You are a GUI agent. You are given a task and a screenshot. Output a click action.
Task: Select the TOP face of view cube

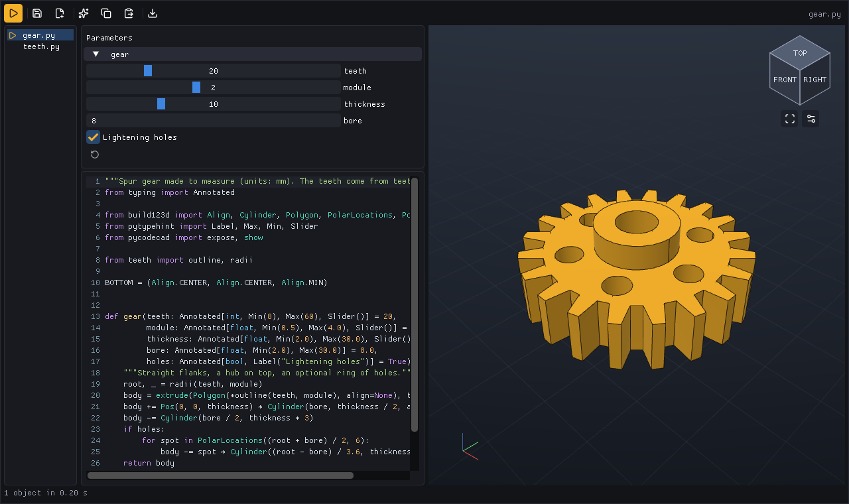coord(800,53)
